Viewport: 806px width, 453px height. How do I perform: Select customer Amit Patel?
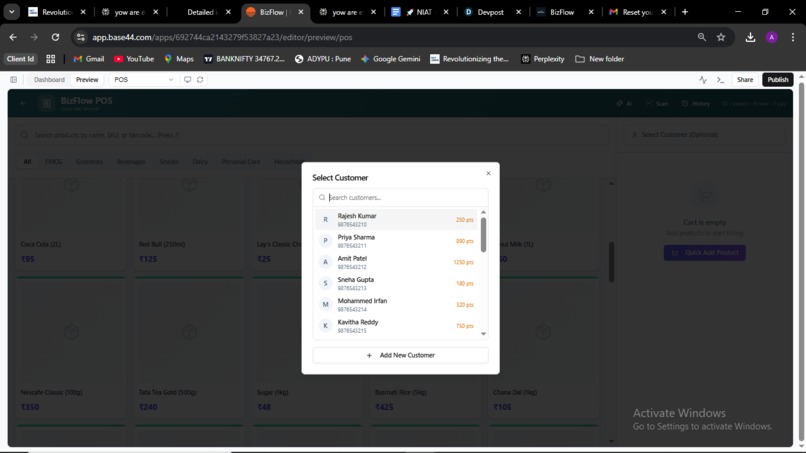[x=396, y=262]
